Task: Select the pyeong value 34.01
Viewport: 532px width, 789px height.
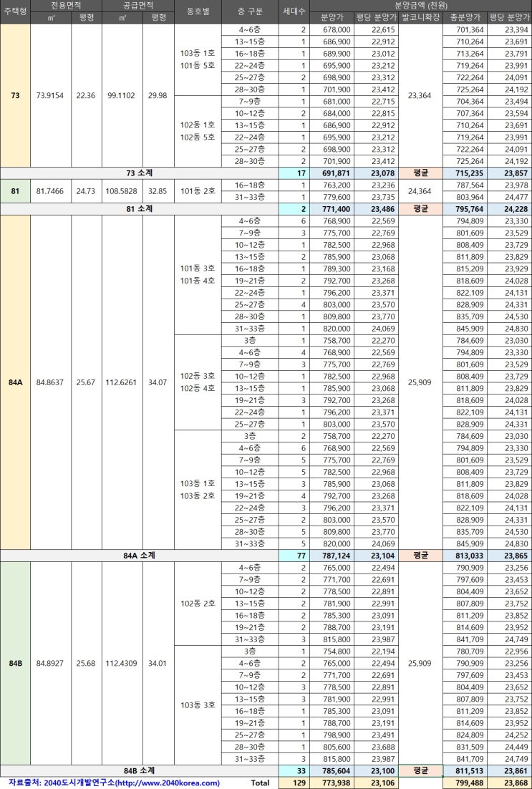Action: point(158,663)
